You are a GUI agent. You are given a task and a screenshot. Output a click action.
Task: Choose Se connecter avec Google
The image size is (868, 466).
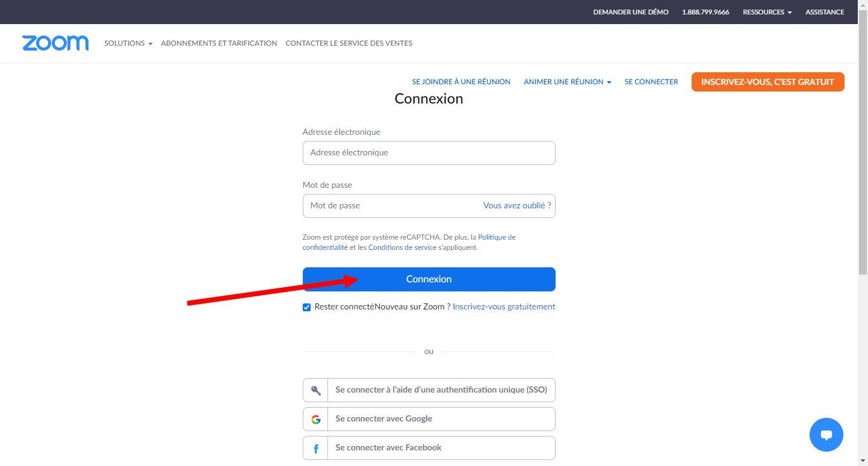point(429,419)
